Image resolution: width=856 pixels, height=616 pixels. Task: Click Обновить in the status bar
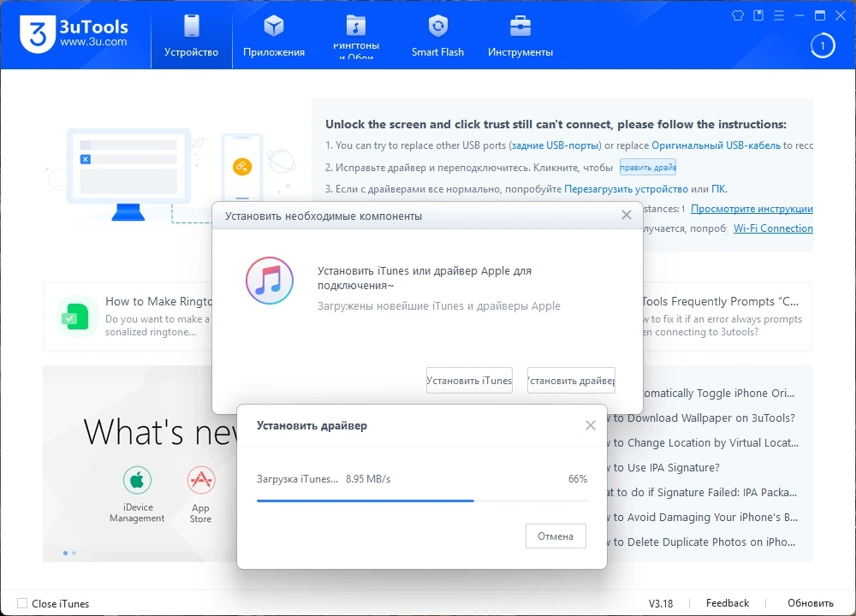click(810, 603)
